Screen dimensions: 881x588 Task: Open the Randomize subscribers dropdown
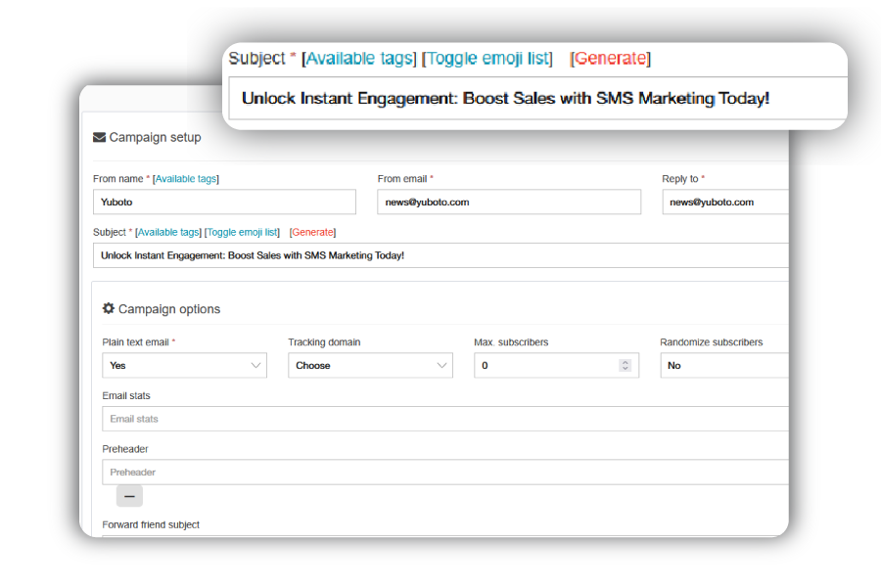click(x=722, y=366)
